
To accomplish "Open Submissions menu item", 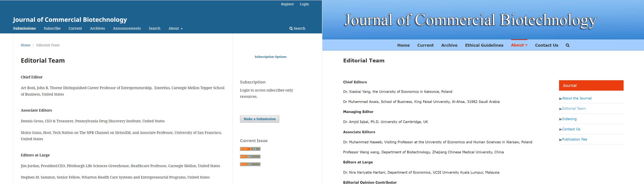I will (x=24, y=28).
